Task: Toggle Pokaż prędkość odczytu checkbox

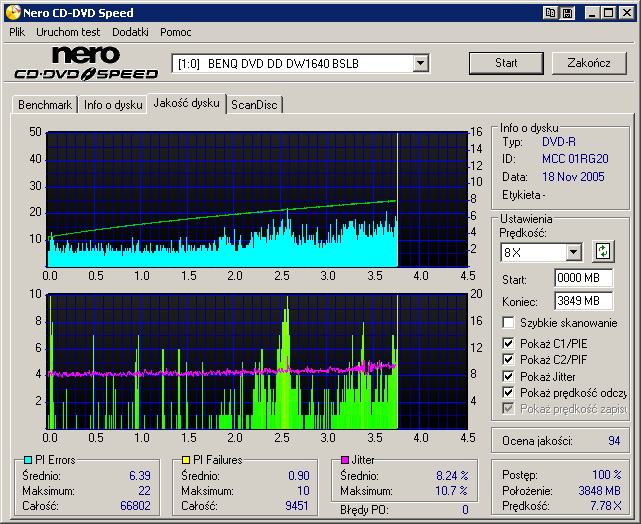Action: point(508,392)
